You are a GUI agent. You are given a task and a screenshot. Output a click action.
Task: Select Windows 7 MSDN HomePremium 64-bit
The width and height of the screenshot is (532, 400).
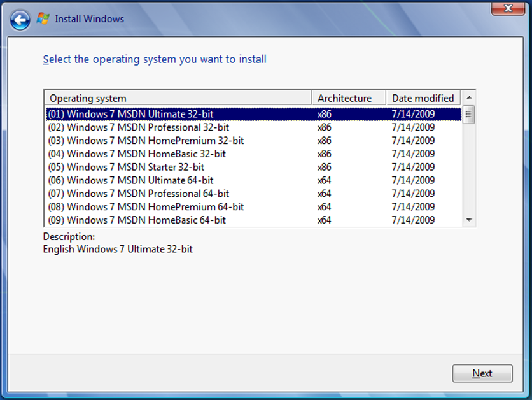(127, 206)
